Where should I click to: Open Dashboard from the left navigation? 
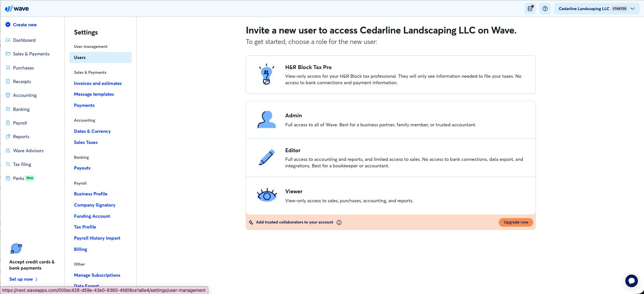click(x=24, y=40)
